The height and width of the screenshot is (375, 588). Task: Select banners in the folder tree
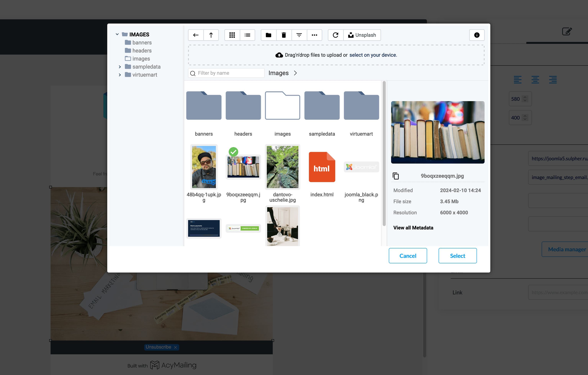click(142, 43)
